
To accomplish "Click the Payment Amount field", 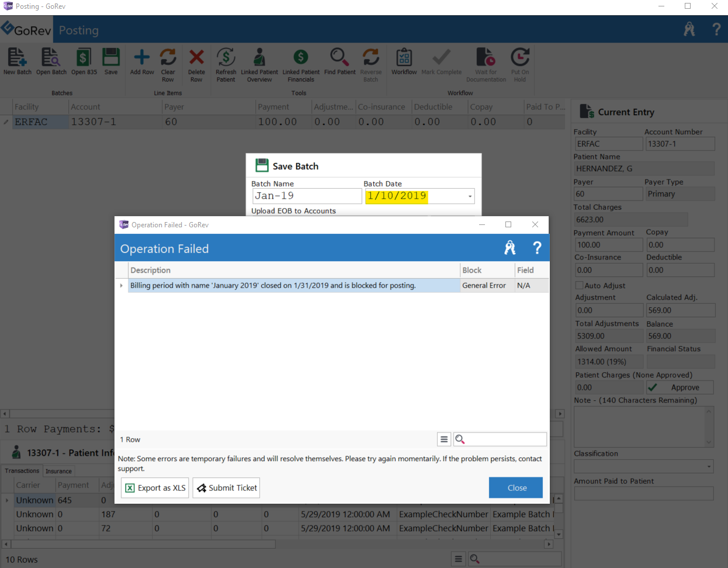I will pyautogui.click(x=609, y=245).
